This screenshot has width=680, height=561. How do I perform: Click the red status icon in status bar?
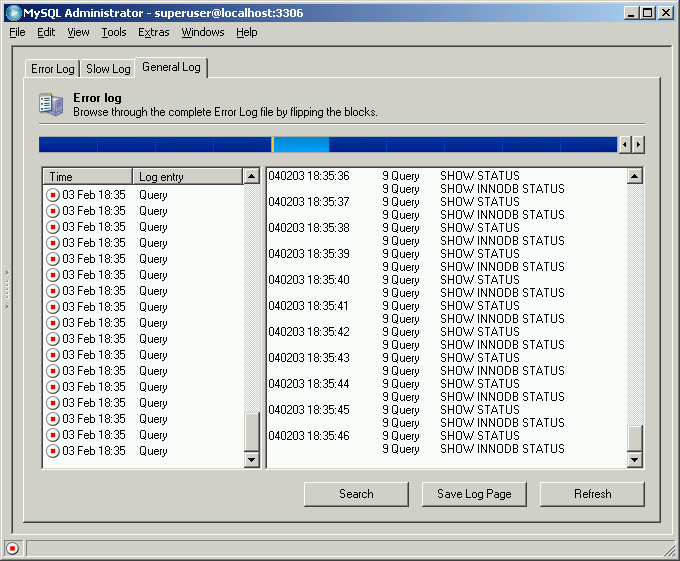[12, 548]
